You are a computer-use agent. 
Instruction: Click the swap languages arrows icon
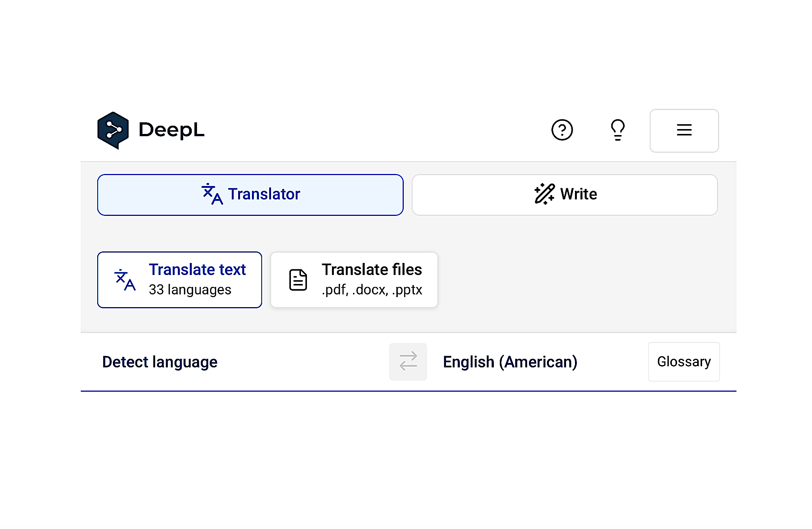click(408, 361)
